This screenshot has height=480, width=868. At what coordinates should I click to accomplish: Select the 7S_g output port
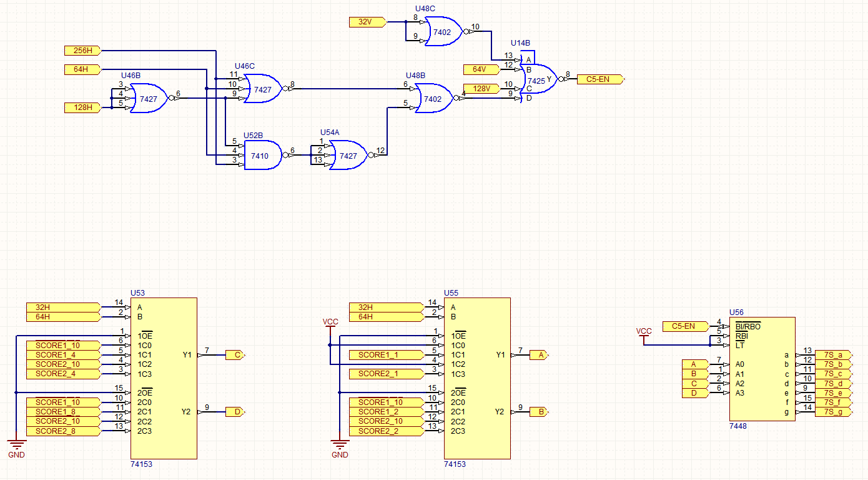(x=833, y=412)
